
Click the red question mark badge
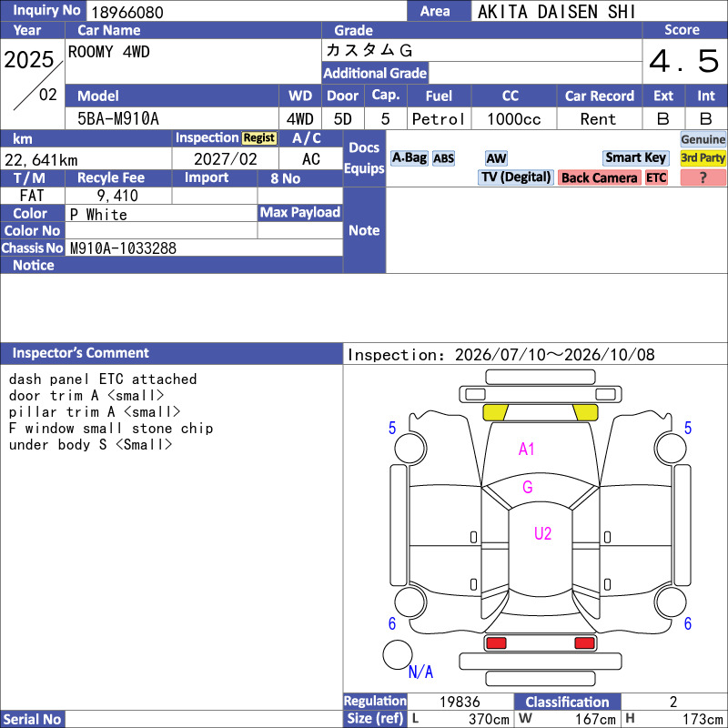pyautogui.click(x=703, y=177)
